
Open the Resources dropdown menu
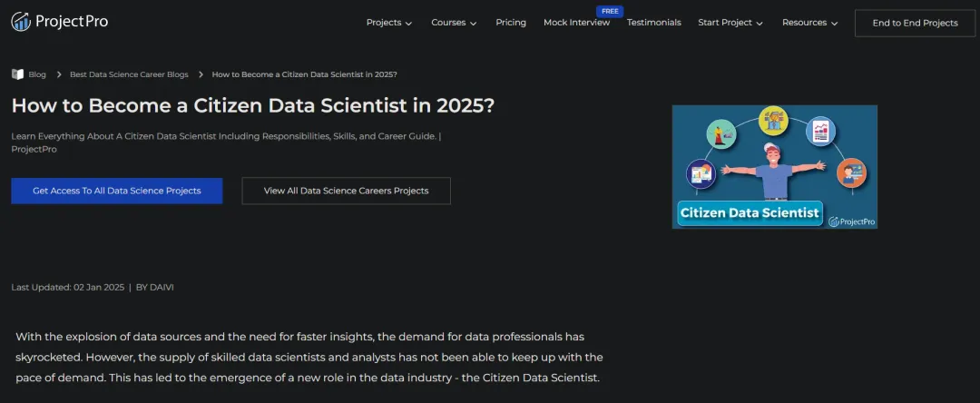pyautogui.click(x=809, y=23)
